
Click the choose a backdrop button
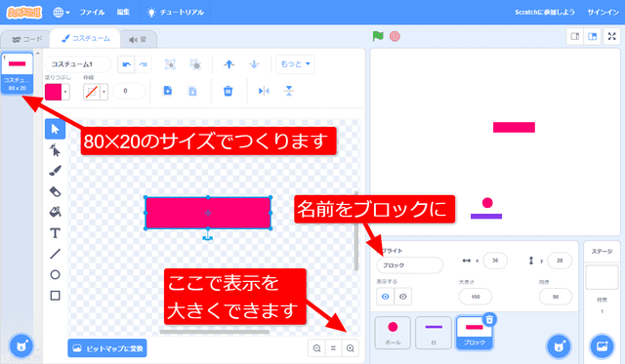(x=602, y=346)
